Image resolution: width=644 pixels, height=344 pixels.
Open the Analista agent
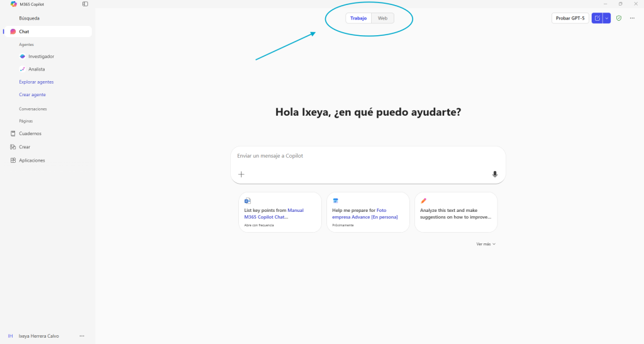tap(36, 69)
